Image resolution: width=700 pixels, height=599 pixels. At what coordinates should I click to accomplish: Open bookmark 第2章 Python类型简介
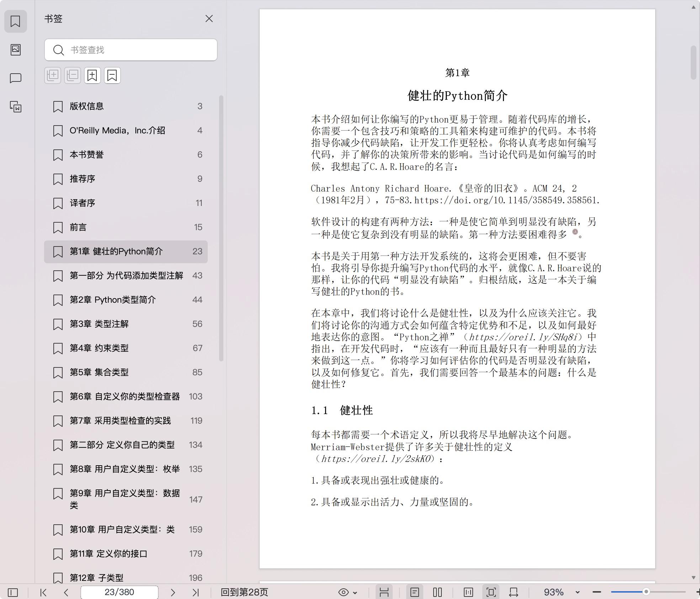(126, 299)
